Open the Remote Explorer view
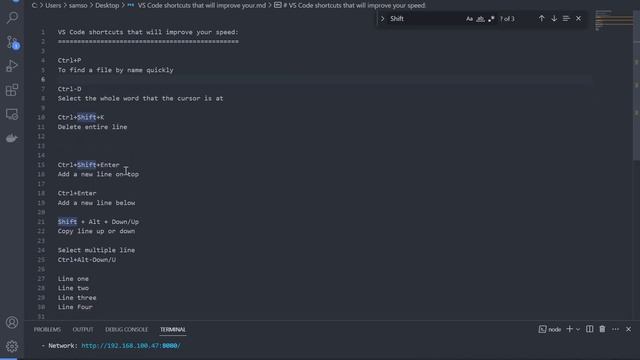This screenshot has width=640, height=360. (x=12, y=114)
